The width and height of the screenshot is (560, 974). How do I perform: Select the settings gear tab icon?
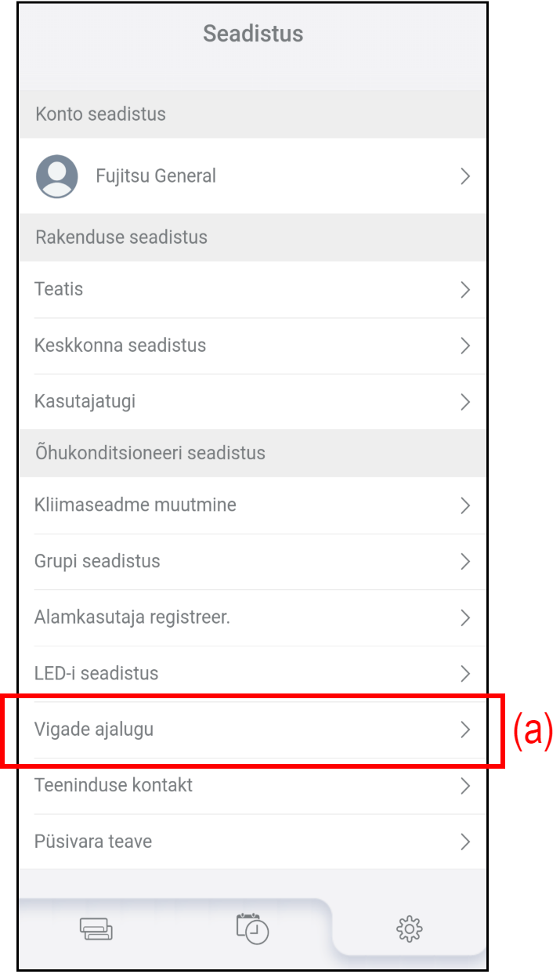coord(409,929)
